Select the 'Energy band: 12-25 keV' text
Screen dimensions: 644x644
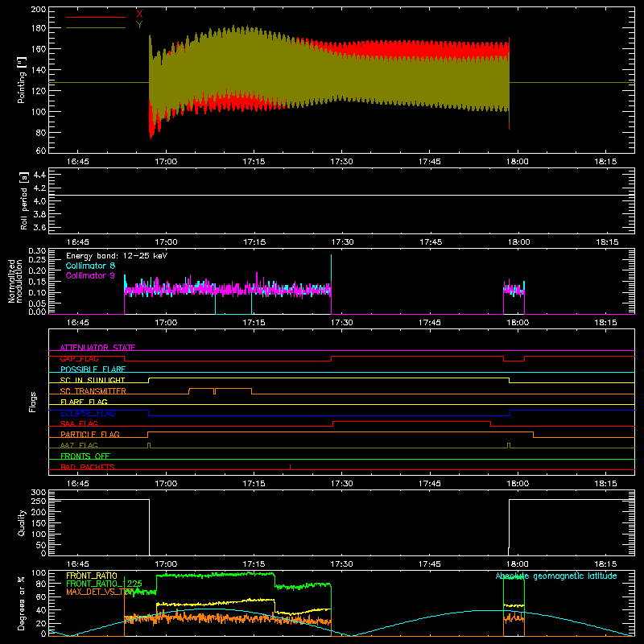coord(117,256)
